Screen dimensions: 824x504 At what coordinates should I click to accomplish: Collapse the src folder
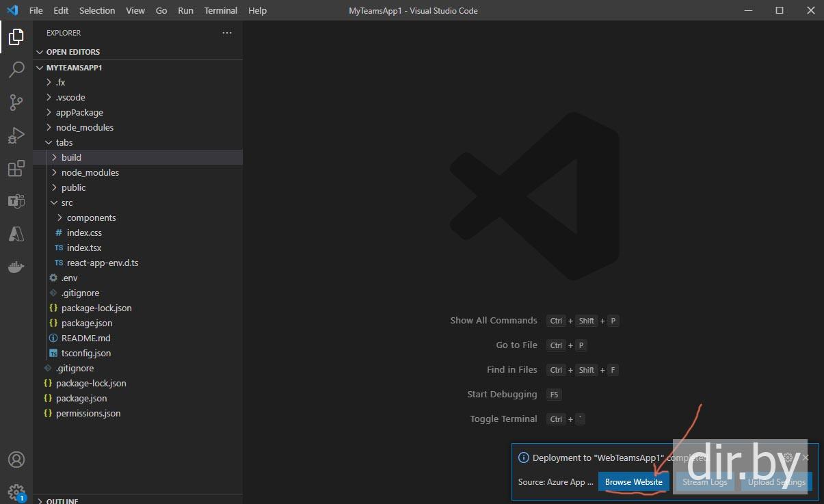click(x=66, y=202)
